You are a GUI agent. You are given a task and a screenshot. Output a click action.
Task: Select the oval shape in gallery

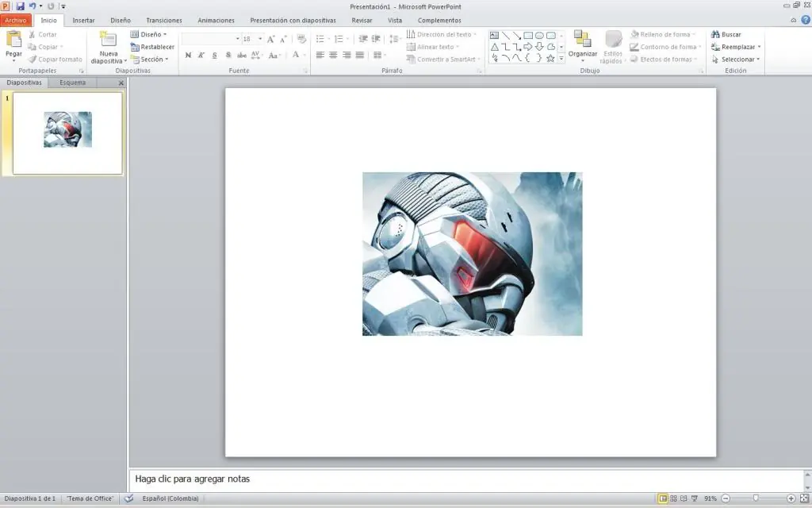539,35
